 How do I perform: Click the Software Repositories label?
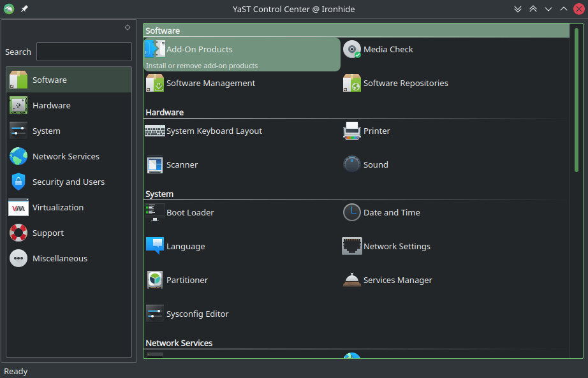(x=406, y=84)
